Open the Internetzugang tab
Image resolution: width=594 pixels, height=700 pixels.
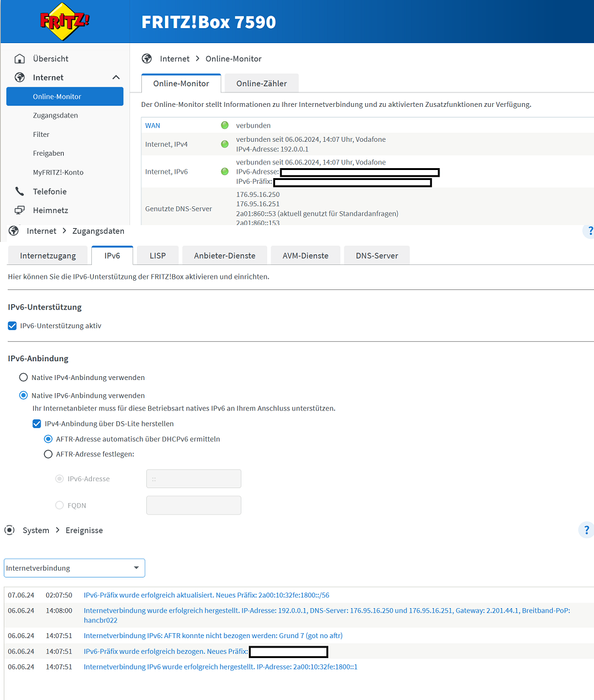click(48, 256)
